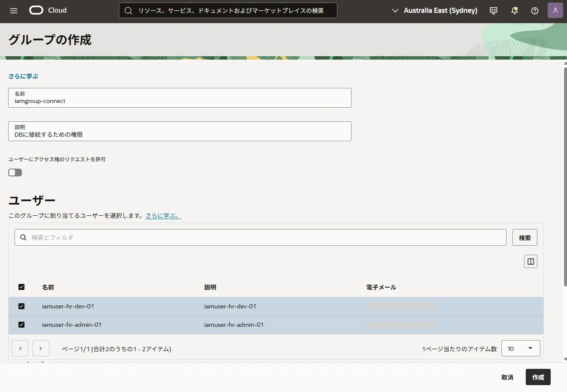Image resolution: width=567 pixels, height=392 pixels.
Task: Open the さらに学ぶ link under the title
Action: 24,76
